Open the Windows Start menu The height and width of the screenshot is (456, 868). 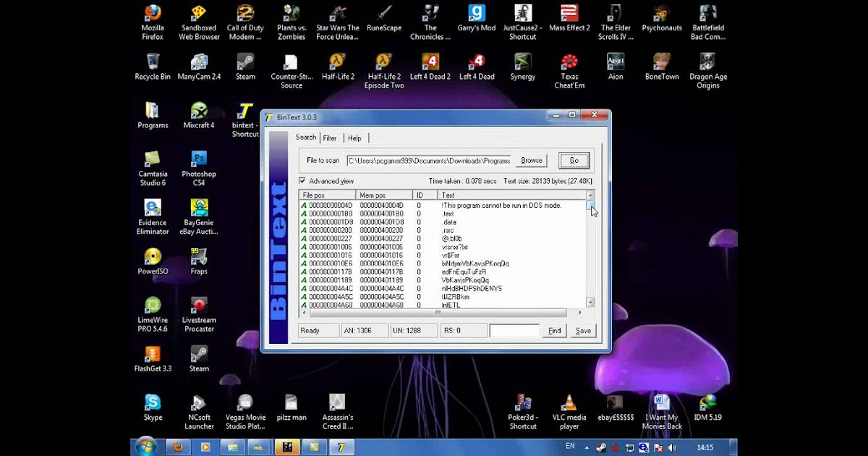point(145,447)
